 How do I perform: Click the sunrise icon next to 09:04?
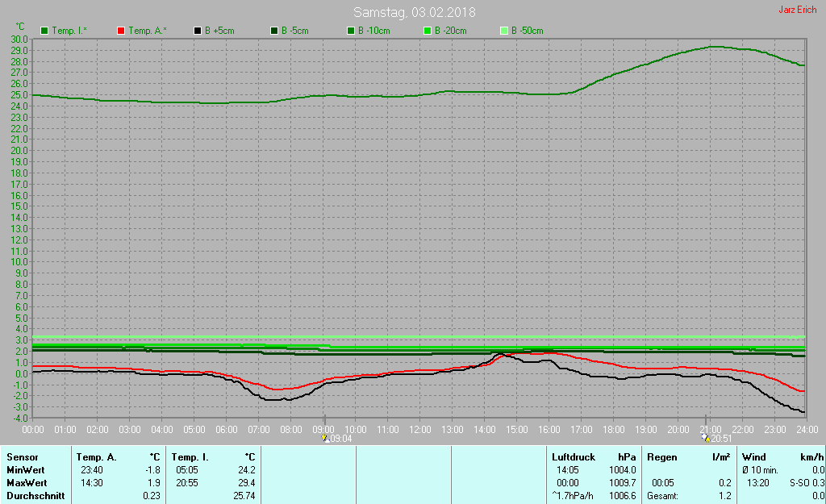(x=325, y=438)
